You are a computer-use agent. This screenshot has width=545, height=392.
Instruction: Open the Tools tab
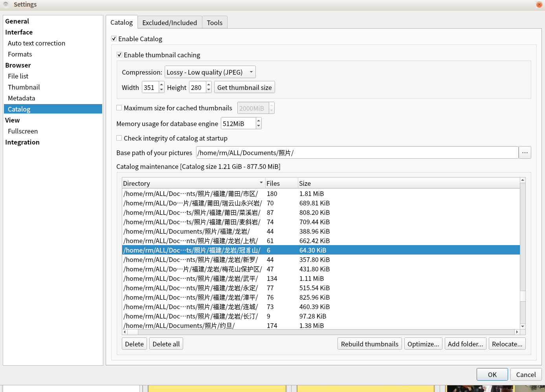tap(215, 22)
